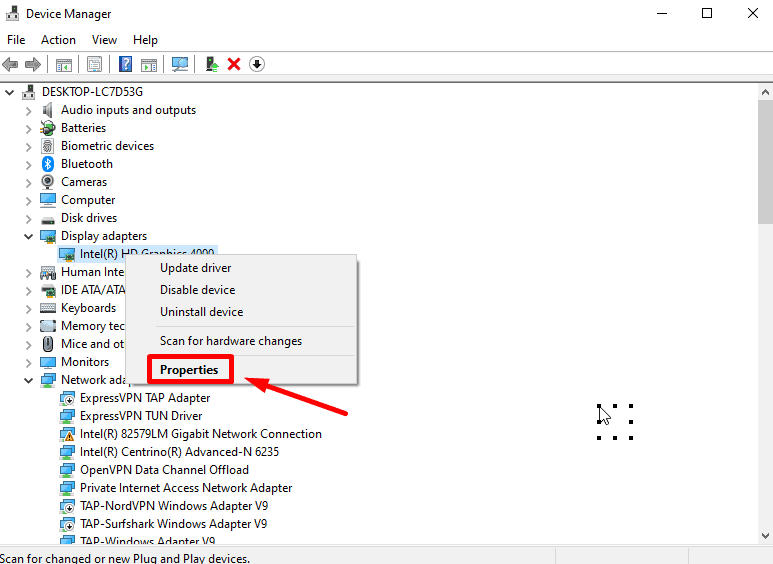The width and height of the screenshot is (773, 564).
Task: Click the vertical scrollbar thumb
Action: click(765, 162)
